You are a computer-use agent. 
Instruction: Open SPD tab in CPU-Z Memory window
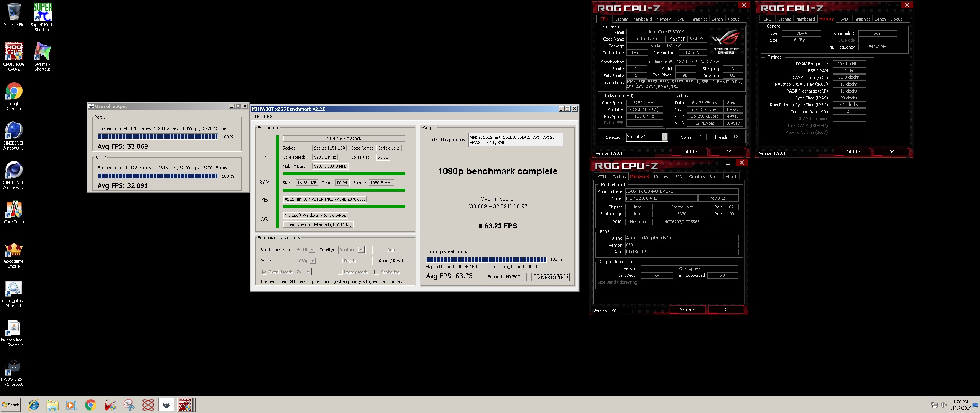[x=844, y=19]
